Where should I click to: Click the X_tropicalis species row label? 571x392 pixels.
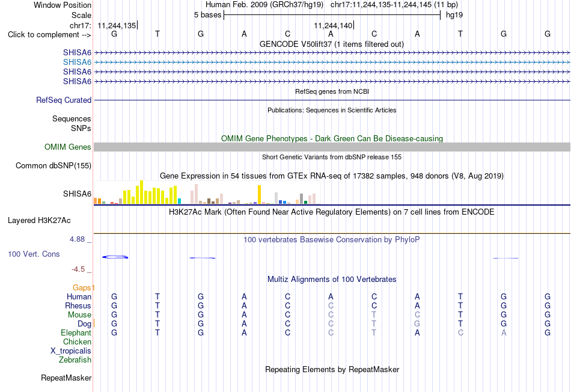coord(71,351)
